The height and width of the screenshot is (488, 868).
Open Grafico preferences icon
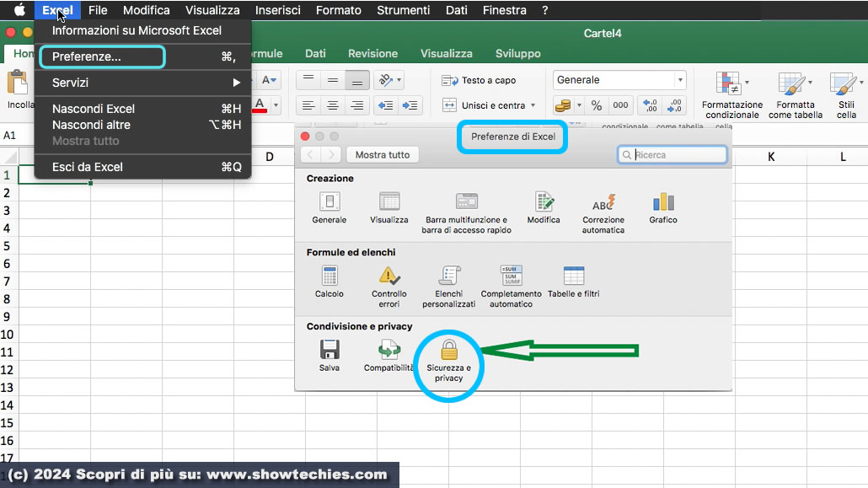663,207
